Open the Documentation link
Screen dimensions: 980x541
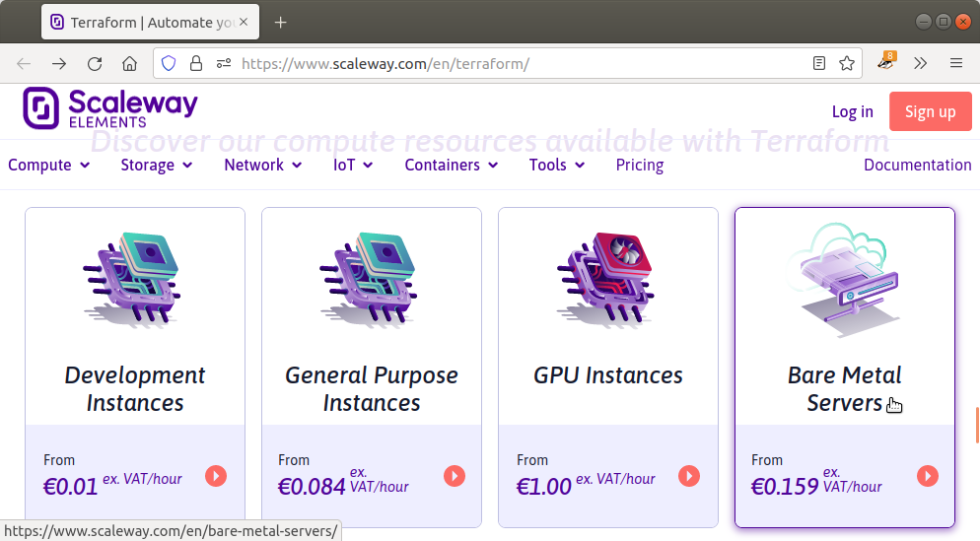click(918, 165)
